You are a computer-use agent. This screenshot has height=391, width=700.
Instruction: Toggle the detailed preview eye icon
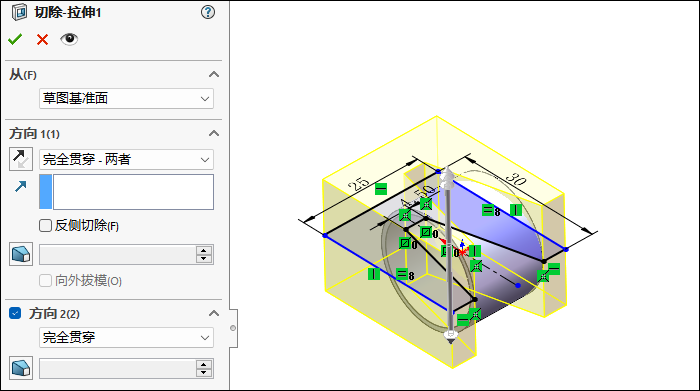(x=69, y=39)
